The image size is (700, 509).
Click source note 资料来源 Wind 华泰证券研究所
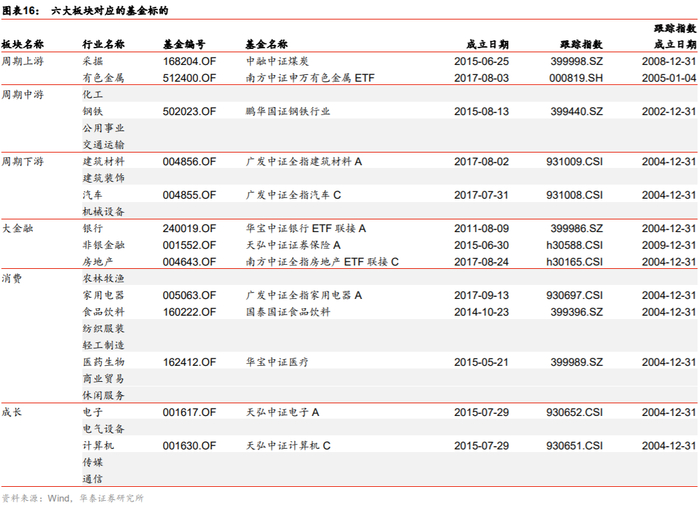[73, 498]
